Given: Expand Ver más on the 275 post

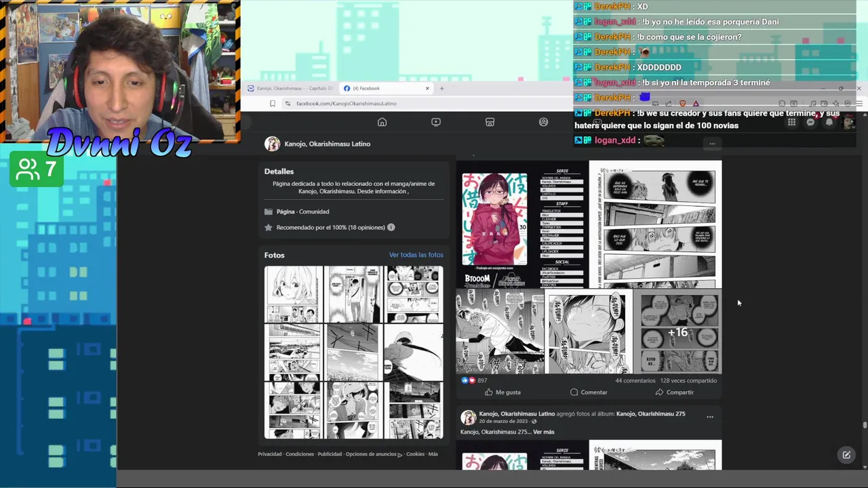Looking at the screenshot, I should point(543,432).
